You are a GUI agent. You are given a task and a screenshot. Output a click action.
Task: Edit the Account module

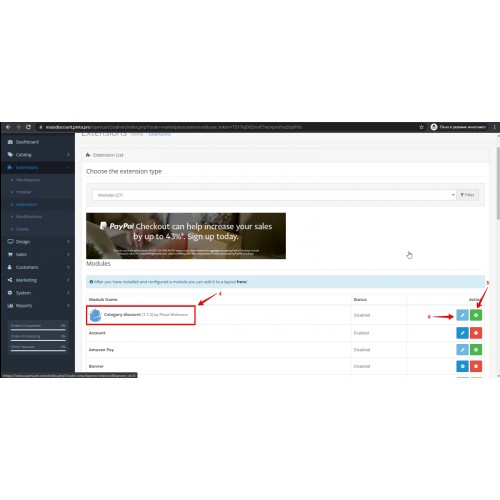(x=462, y=333)
